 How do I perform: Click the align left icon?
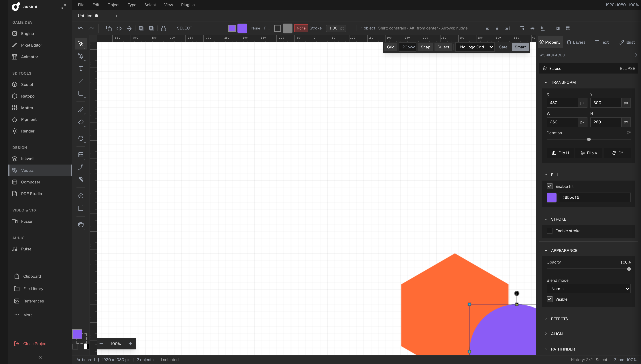point(487,28)
